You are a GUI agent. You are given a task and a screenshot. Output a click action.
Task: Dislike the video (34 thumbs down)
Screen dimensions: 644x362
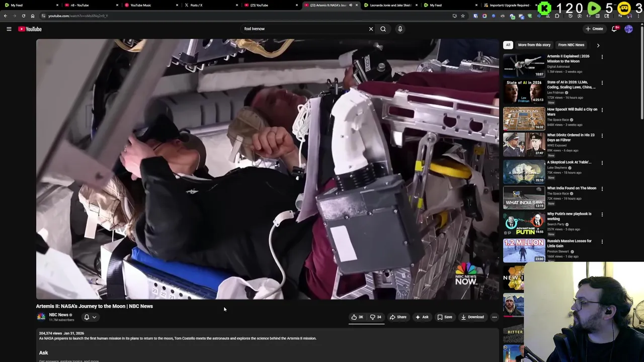[376, 317]
